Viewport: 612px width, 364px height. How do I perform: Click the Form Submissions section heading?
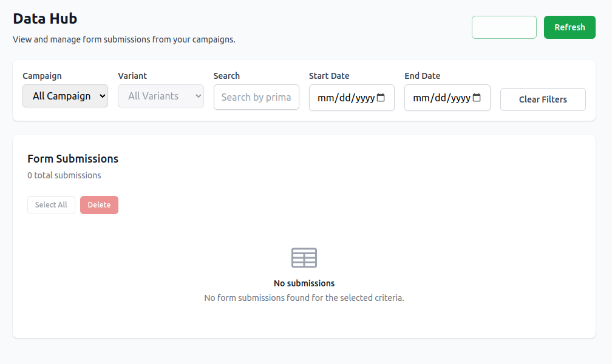coord(73,159)
